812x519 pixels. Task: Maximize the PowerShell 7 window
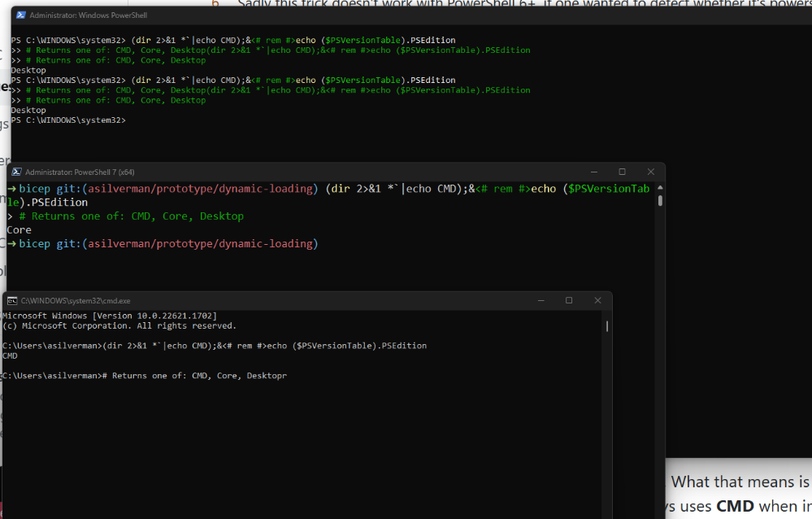622,172
